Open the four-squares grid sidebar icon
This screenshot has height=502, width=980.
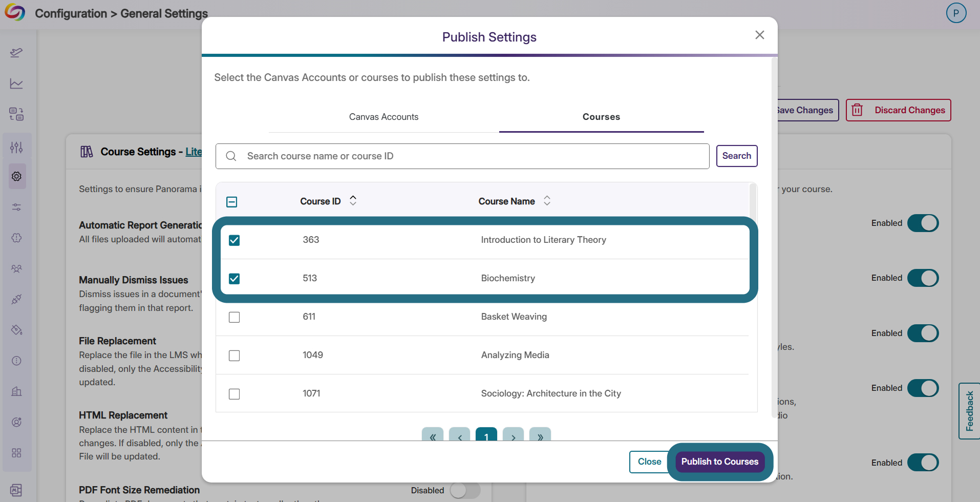[x=16, y=453]
